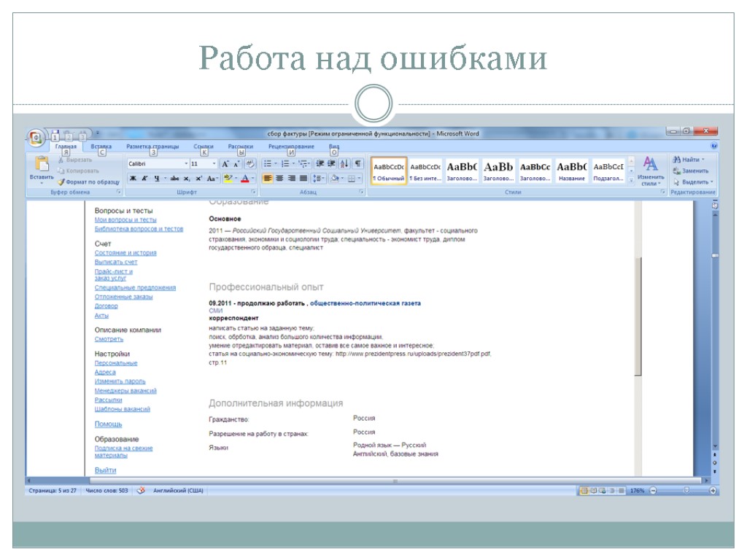Open the font color A dropdown arrow

coord(253,178)
